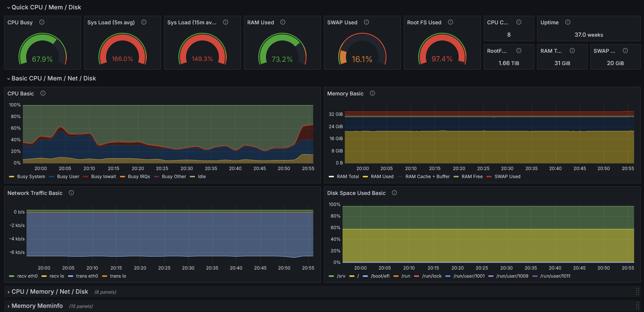Click the 31 GiB RAM total value
644x312 pixels.
click(x=562, y=63)
